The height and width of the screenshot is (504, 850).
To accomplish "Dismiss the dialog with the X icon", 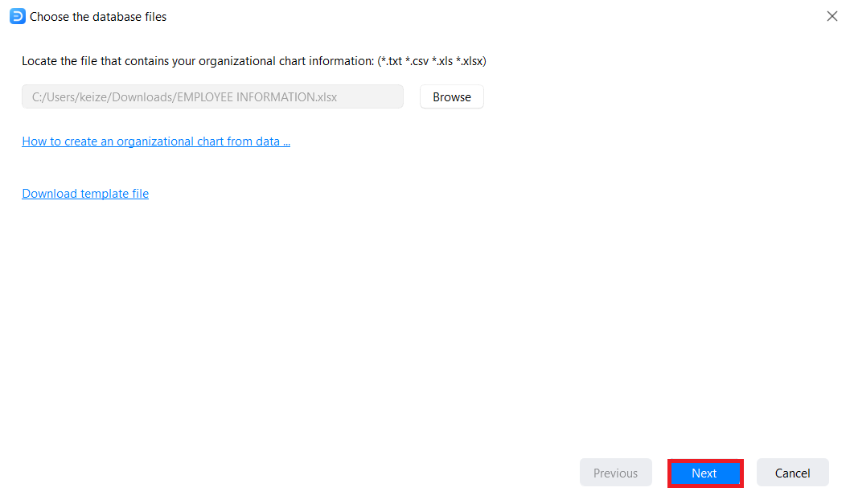I will click(x=832, y=16).
